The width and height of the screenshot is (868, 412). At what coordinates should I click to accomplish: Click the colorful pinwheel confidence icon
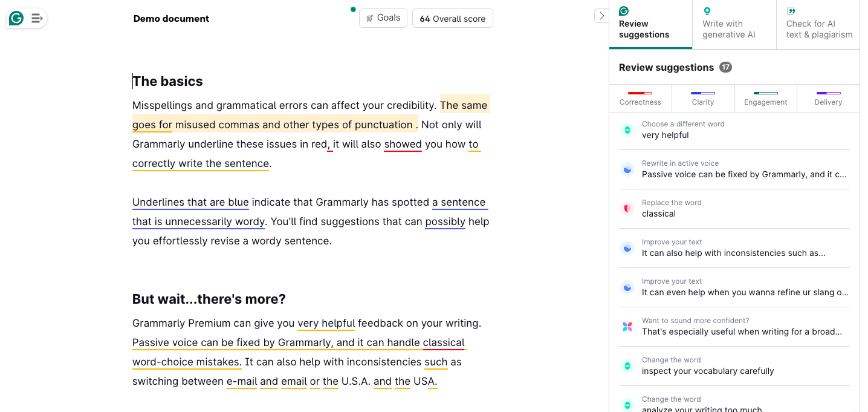click(627, 327)
